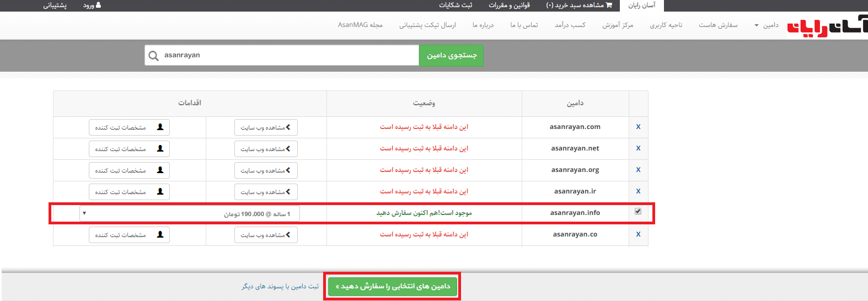Expand the دامین menu in navigation bar

pos(767,25)
